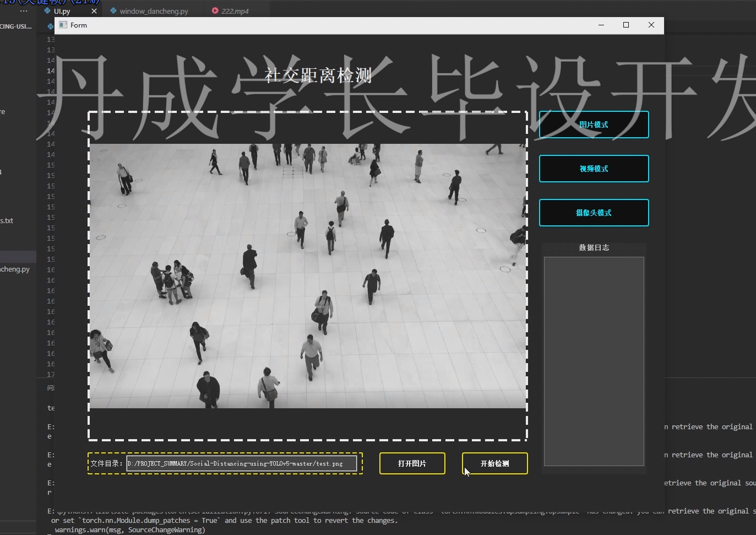Screen dimensions: 756x535
Task: Maximize the Form window
Action: (x=626, y=25)
